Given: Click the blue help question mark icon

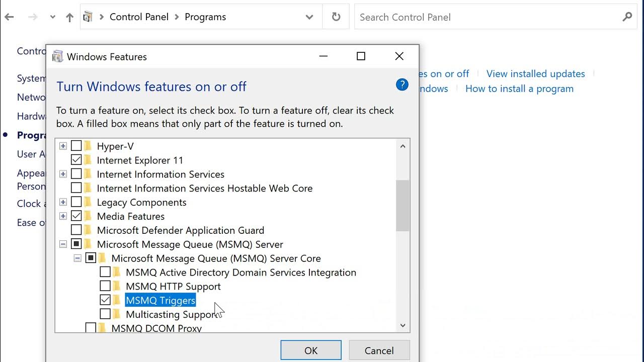Looking at the screenshot, I should pos(402,84).
